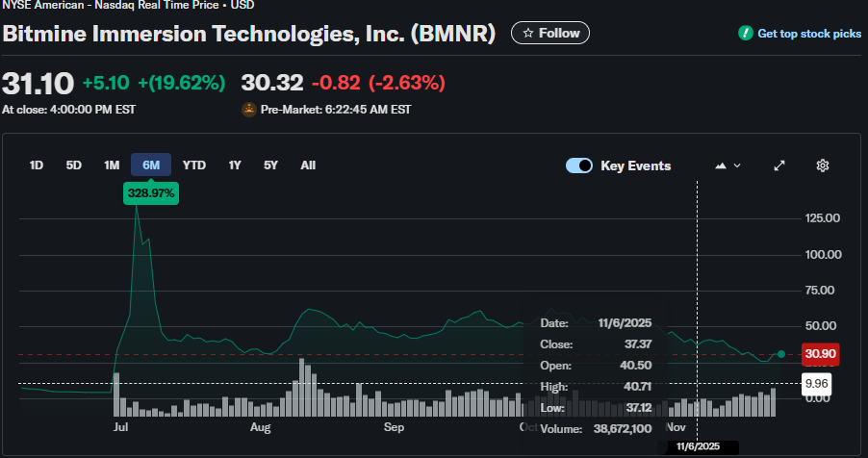Click the tooltip Open value 40.50
This screenshot has width=868, height=458.
point(635,365)
